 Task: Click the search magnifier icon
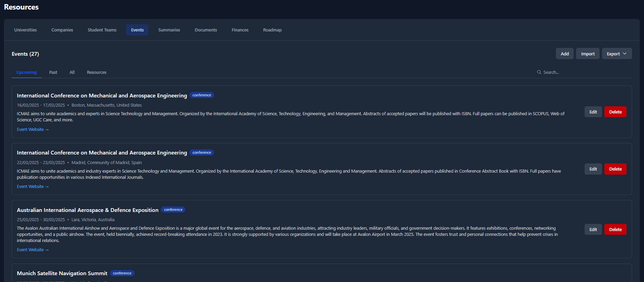539,72
